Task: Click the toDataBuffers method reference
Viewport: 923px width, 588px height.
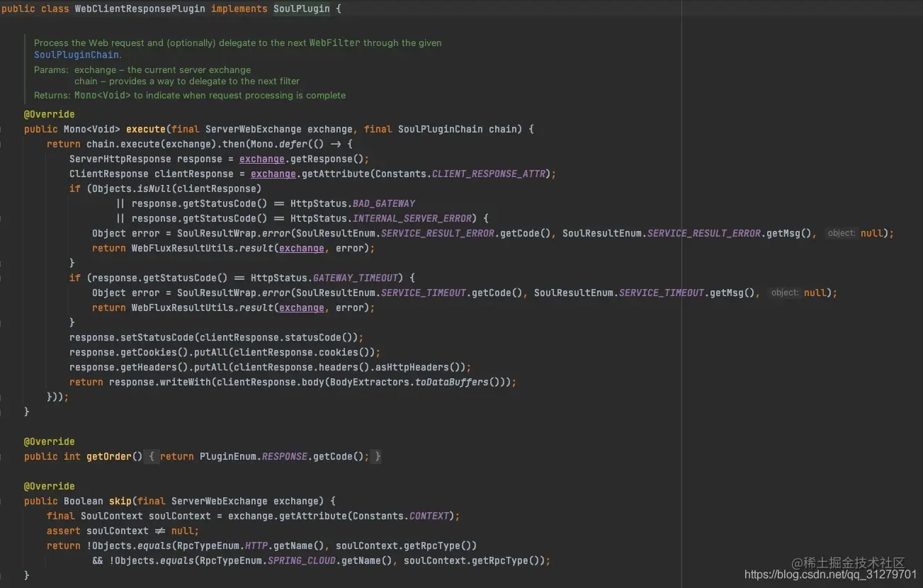Action: (452, 382)
